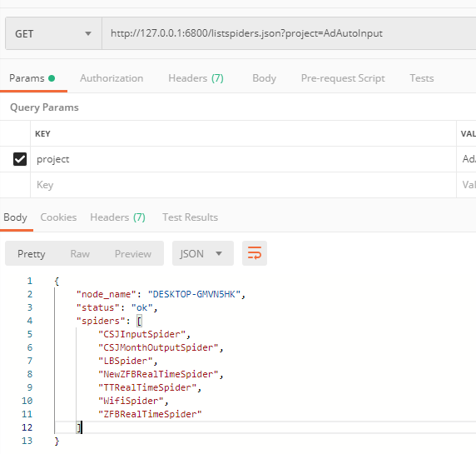Open the response Cookies tab
The height and width of the screenshot is (454, 476).
point(58,217)
